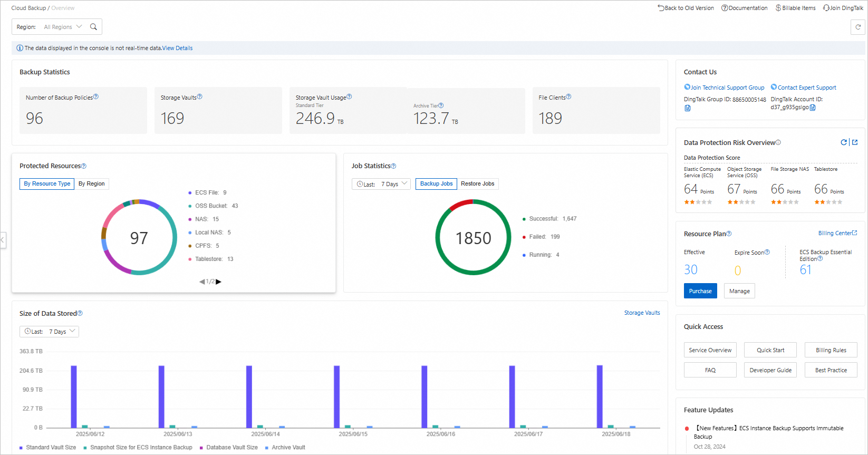The width and height of the screenshot is (868, 455).
Task: Switch to Restore Jobs tab
Action: coord(477,183)
